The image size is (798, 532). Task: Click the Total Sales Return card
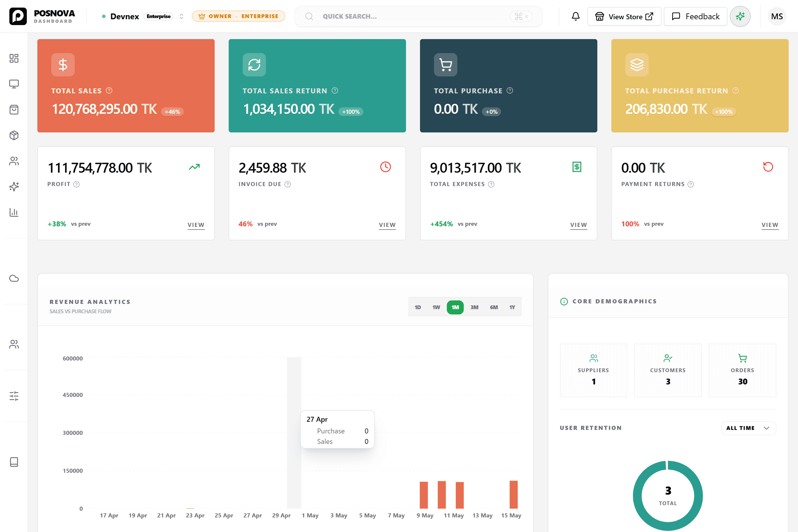[x=317, y=86]
